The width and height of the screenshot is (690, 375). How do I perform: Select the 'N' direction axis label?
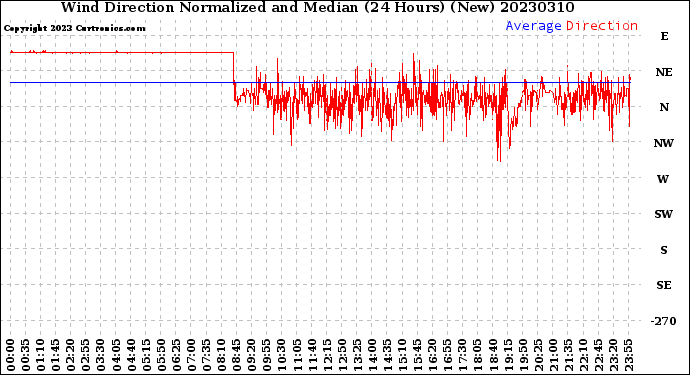(x=664, y=107)
